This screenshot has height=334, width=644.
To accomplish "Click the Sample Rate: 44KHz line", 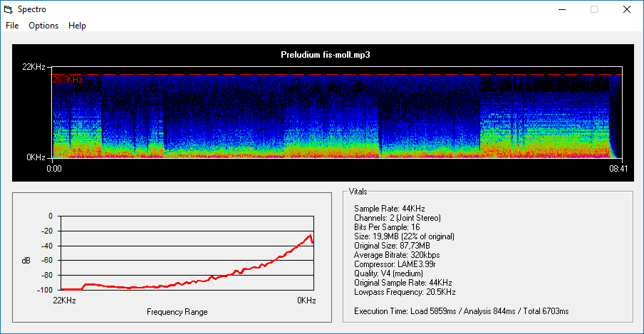I will (390, 209).
